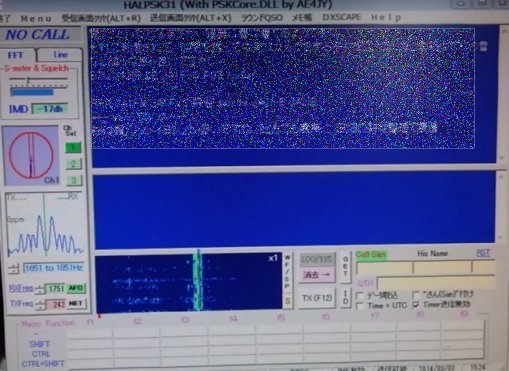Click the TXFreq spinner arrows
The height and width of the screenshot is (371, 509).
point(40,305)
